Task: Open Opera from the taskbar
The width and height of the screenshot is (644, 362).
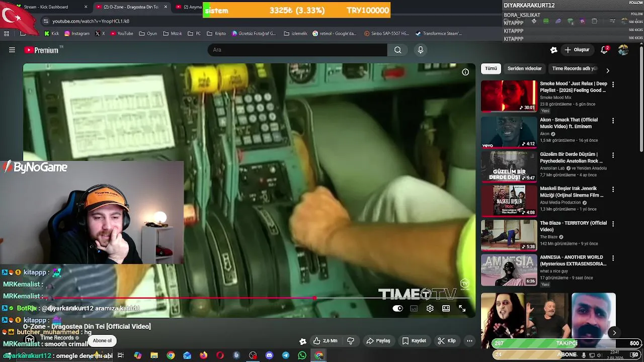Action: (220, 355)
